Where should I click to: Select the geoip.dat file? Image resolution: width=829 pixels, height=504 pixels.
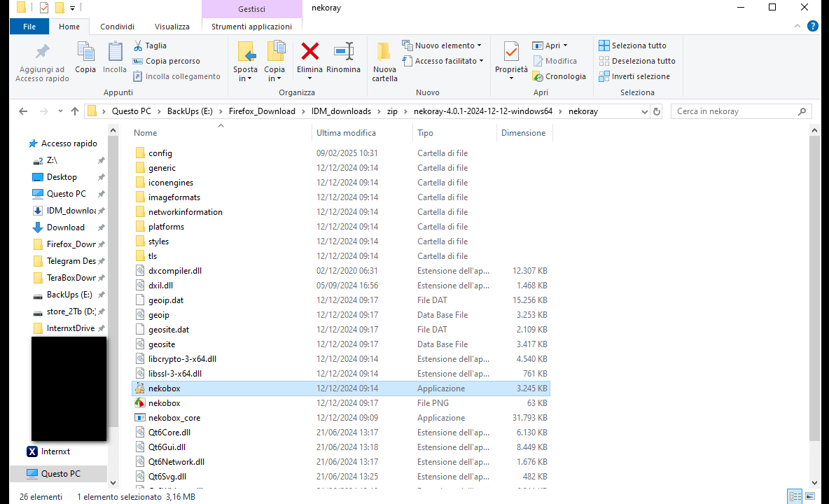341,300
